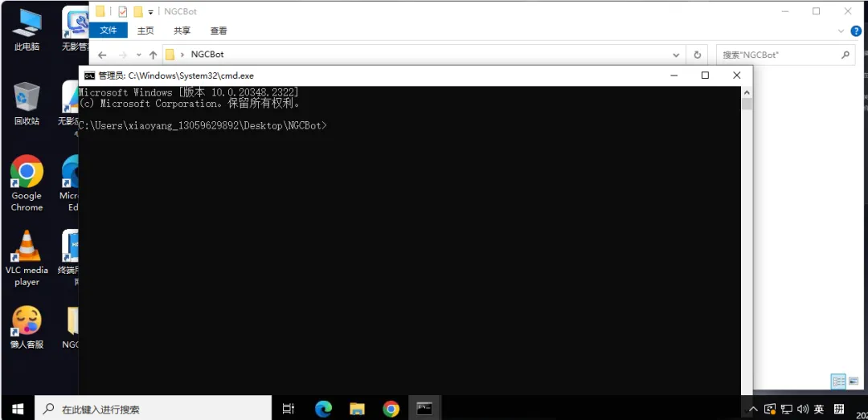Launch Google Chrome from the desktop
Screen dimensions: 868x420
[x=27, y=184]
